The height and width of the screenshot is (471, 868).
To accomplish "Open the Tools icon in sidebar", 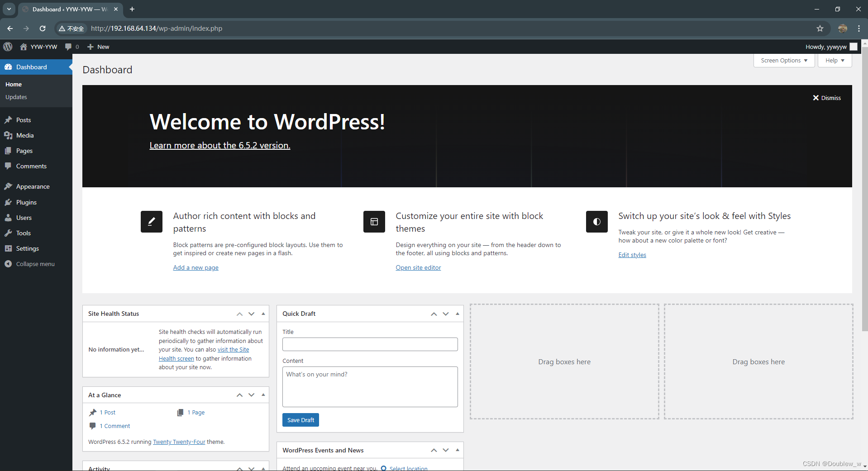I will click(9, 233).
